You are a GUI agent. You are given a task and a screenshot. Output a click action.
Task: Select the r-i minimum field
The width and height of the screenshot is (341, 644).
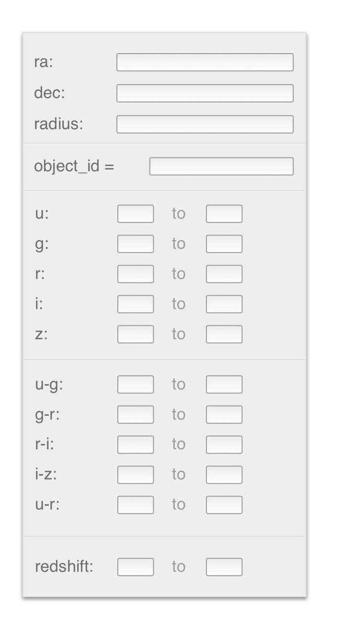(x=136, y=445)
